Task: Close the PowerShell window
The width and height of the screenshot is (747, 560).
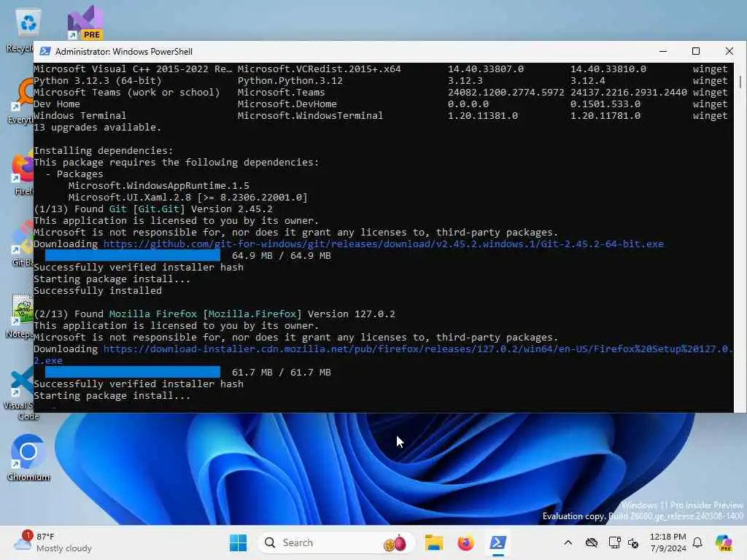Action: click(729, 51)
